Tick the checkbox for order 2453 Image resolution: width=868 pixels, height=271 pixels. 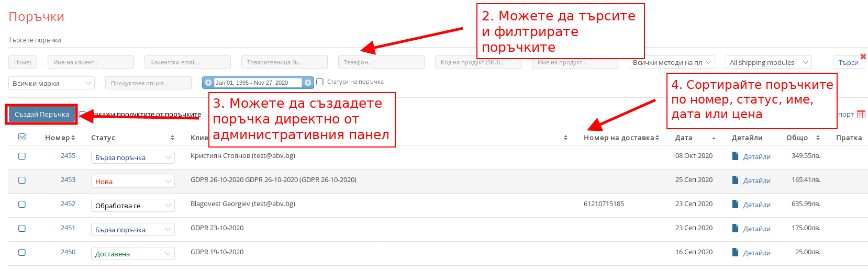(x=22, y=180)
